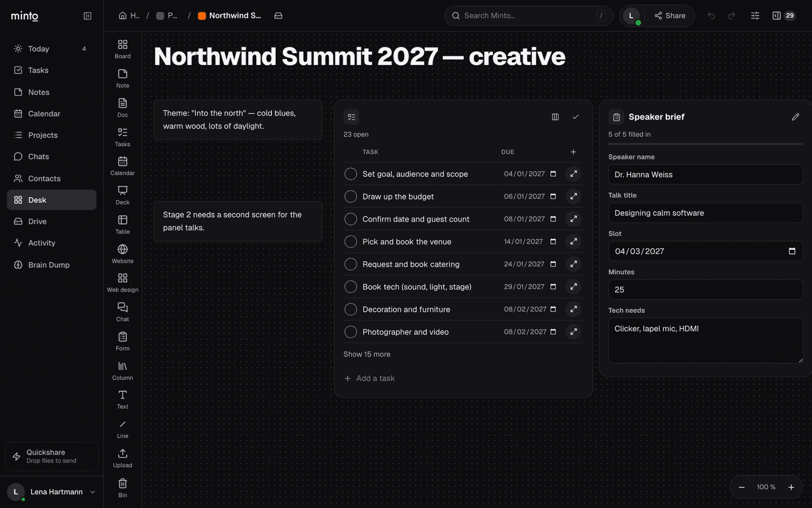Image resolution: width=812 pixels, height=508 pixels.
Task: Open the Slot field calendar picker
Action: [x=792, y=251]
